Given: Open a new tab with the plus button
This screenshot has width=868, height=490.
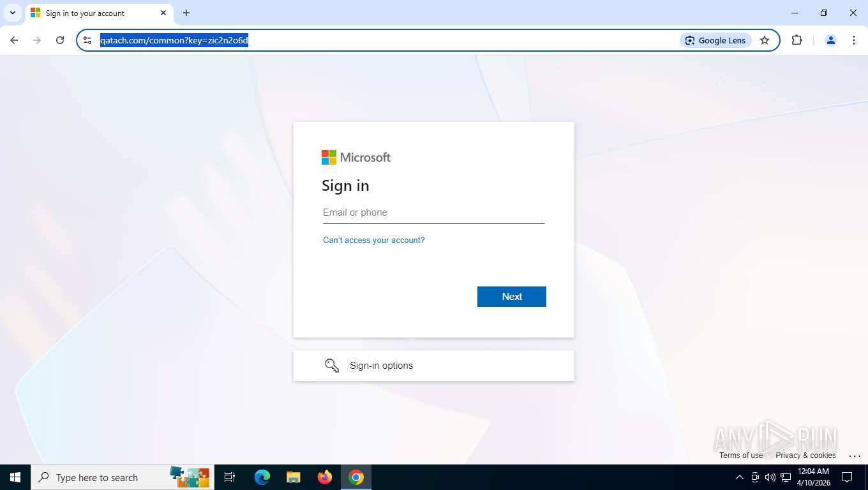Looking at the screenshot, I should tap(186, 13).
